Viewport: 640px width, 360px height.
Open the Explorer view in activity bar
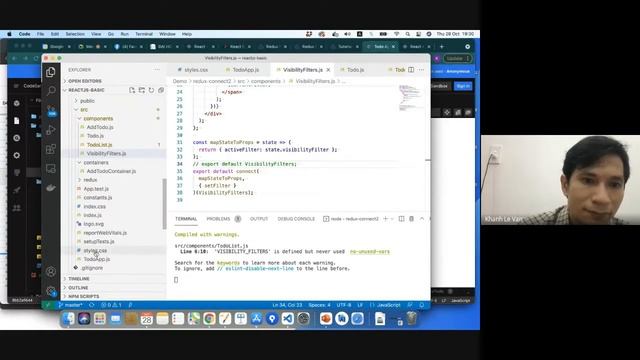point(51,72)
